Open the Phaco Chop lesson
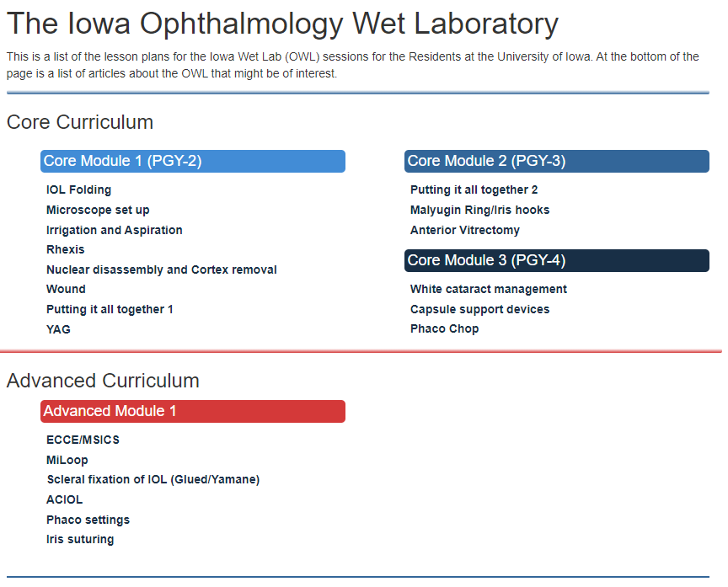This screenshot has height=587, width=728. (x=444, y=329)
